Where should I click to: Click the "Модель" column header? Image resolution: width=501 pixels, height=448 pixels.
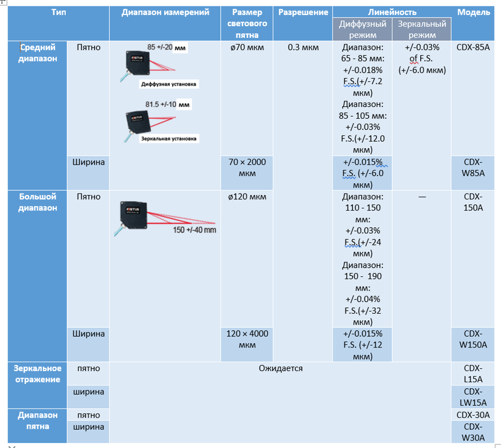(x=473, y=12)
